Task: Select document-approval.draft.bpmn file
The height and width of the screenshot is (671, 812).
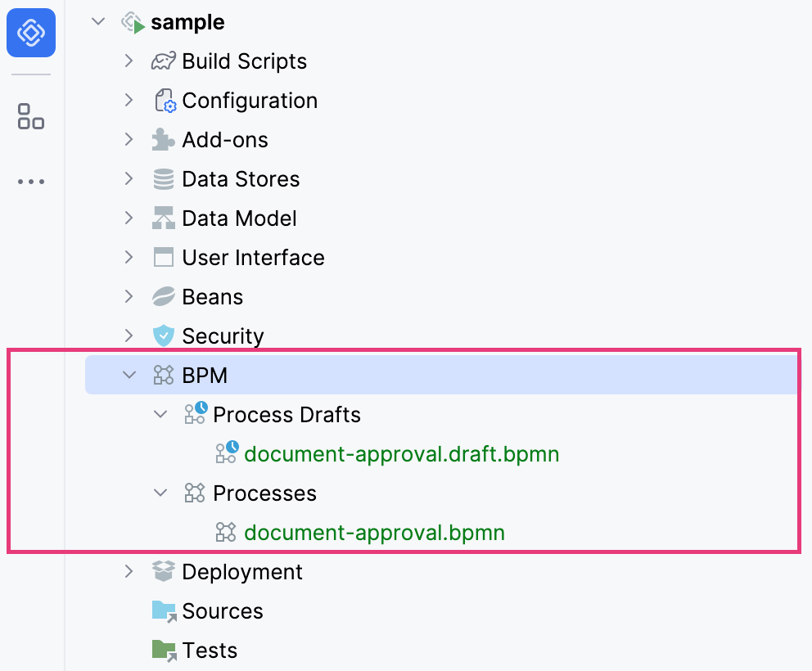Action: (401, 454)
